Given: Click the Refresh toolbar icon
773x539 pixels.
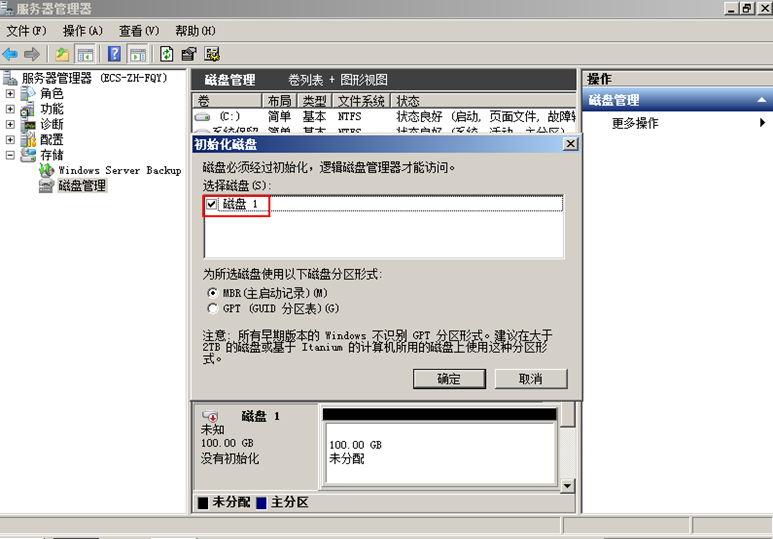Looking at the screenshot, I should coord(167,54).
